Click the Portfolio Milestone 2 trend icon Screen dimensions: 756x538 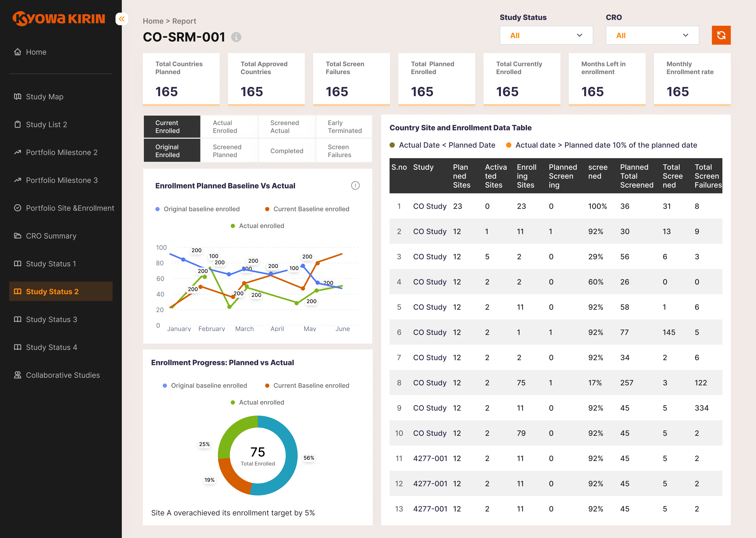18,152
